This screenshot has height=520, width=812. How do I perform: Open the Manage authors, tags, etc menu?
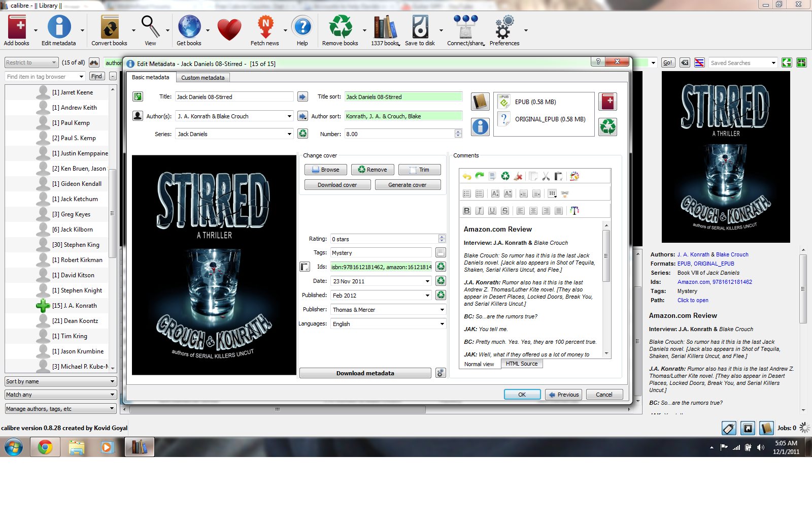(61, 409)
